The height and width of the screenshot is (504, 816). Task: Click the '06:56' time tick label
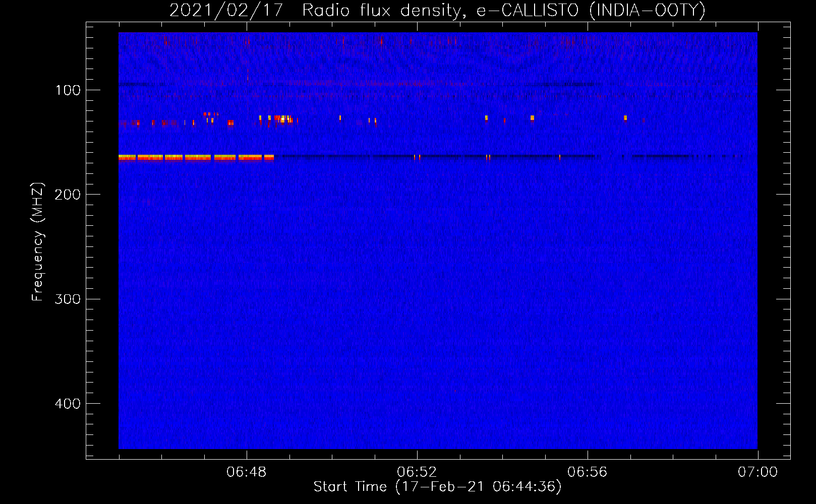pos(587,472)
